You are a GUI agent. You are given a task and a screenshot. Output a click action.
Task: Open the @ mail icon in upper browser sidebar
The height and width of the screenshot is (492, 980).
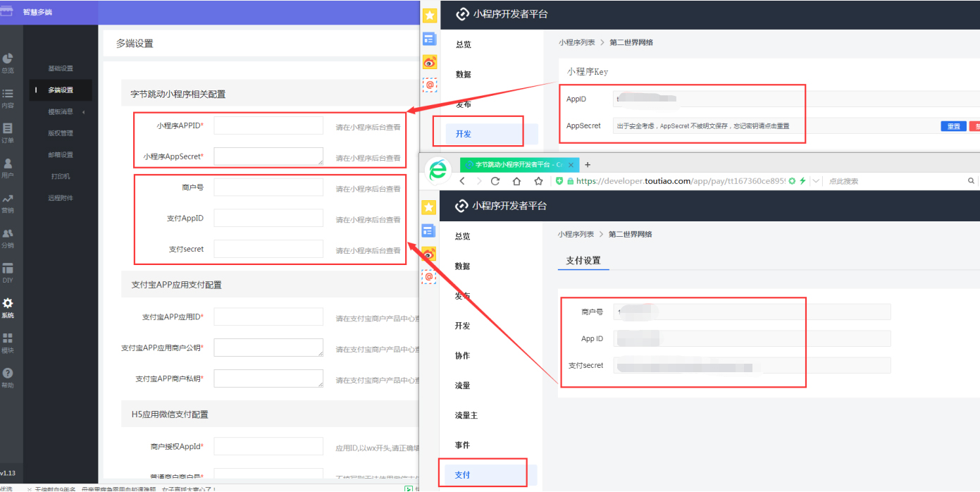click(x=429, y=85)
